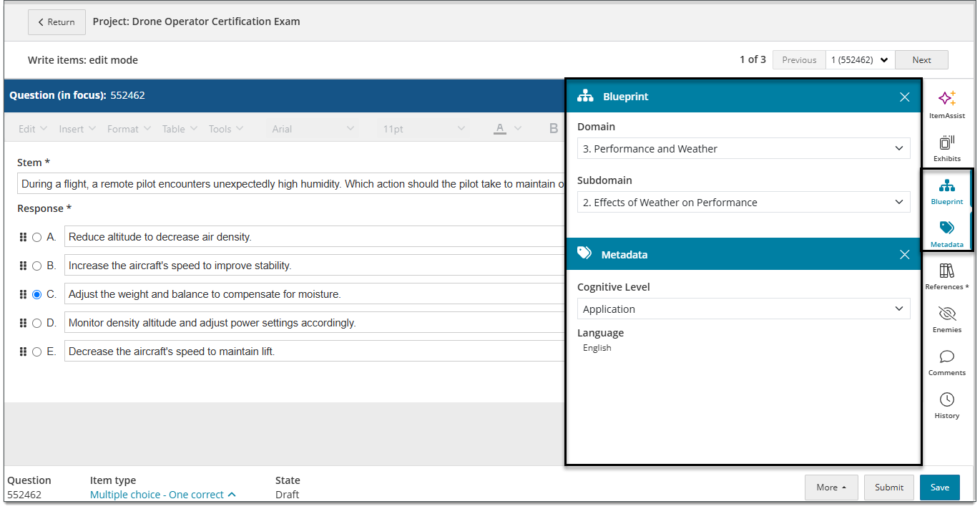Mark option D as correct answer
The image size is (980, 509).
(37, 323)
